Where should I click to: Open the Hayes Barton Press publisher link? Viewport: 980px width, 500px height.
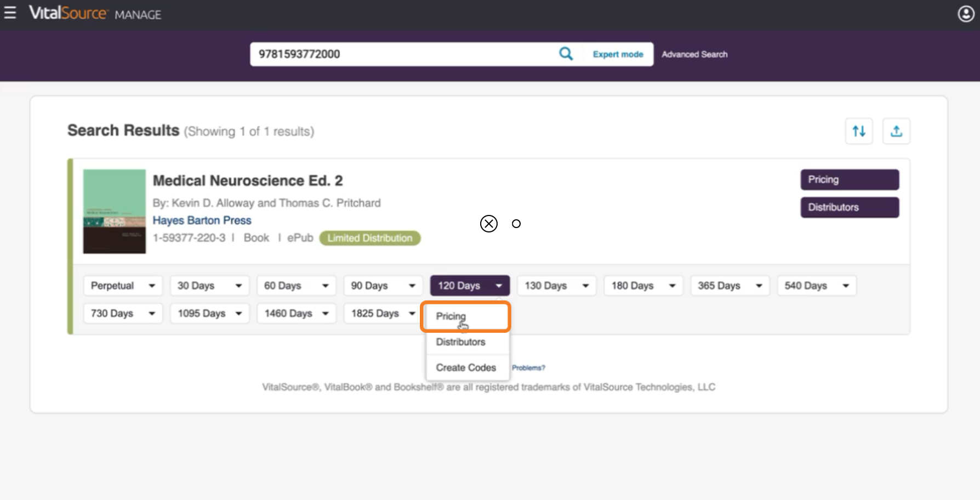pyautogui.click(x=202, y=220)
